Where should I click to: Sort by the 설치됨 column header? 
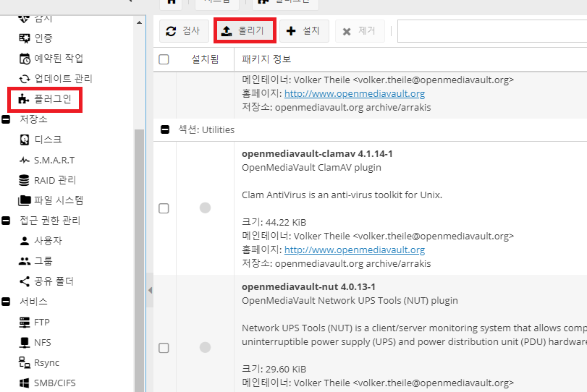[205, 59]
